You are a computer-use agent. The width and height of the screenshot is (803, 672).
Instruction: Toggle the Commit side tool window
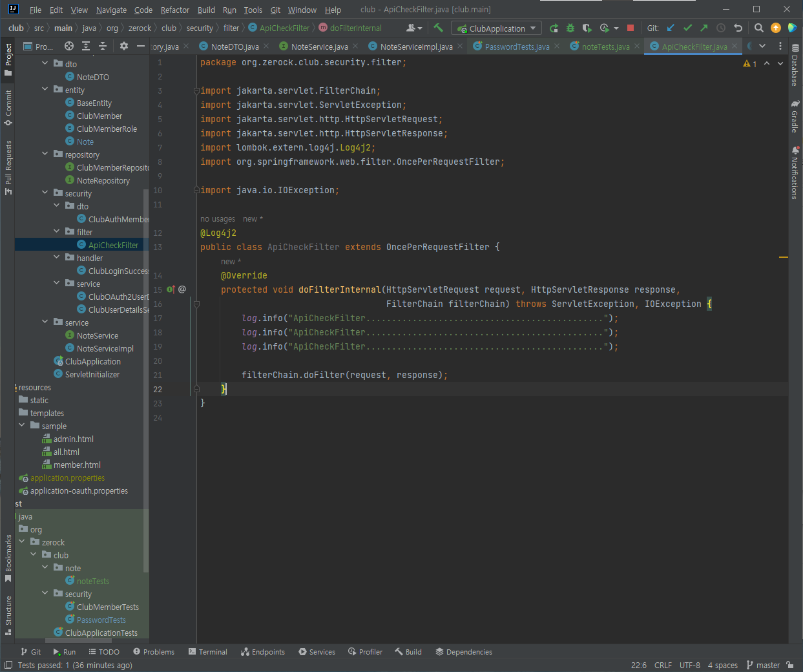coord(8,108)
